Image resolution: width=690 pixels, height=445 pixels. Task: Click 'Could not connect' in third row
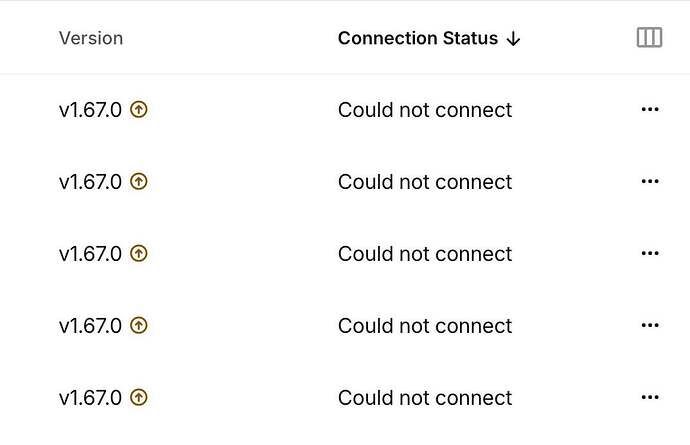[x=425, y=254]
